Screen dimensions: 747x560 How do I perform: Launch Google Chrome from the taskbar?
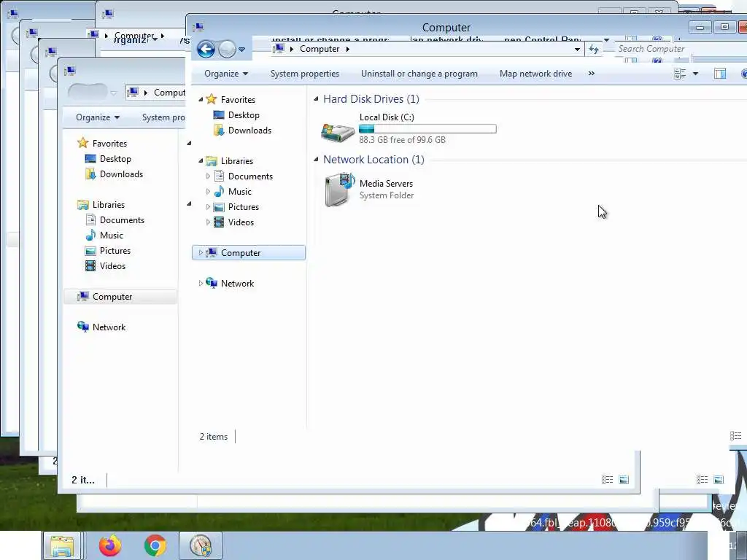coord(155,545)
